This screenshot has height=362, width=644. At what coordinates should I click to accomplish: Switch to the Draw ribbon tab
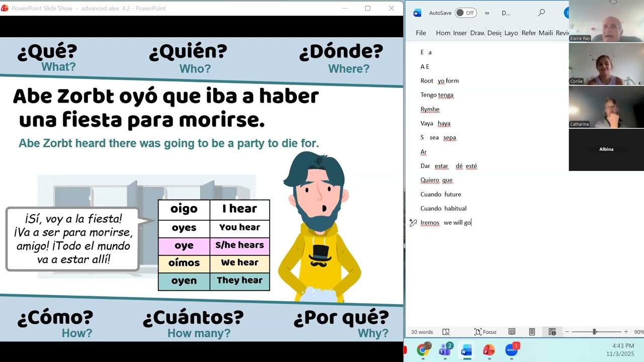click(477, 33)
